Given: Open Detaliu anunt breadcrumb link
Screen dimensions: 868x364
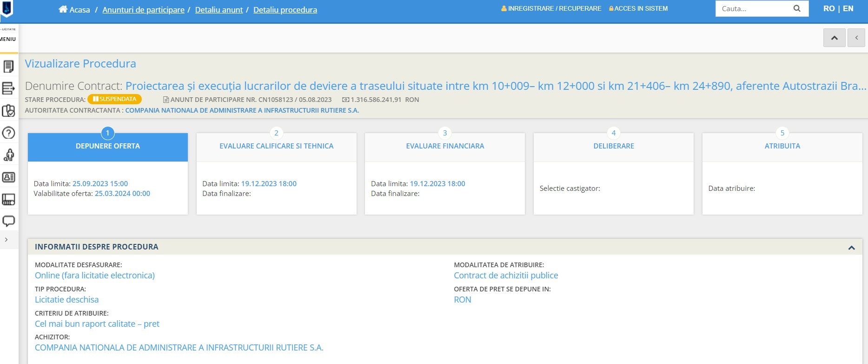Looking at the screenshot, I should (x=219, y=10).
